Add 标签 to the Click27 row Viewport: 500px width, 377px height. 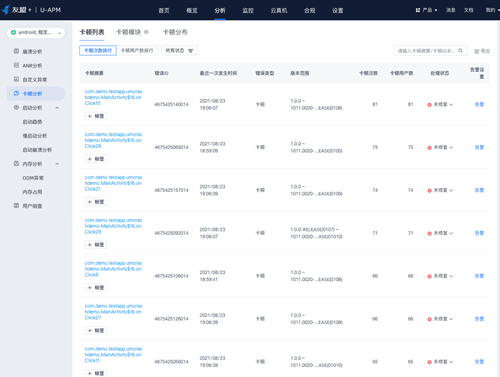96,330
